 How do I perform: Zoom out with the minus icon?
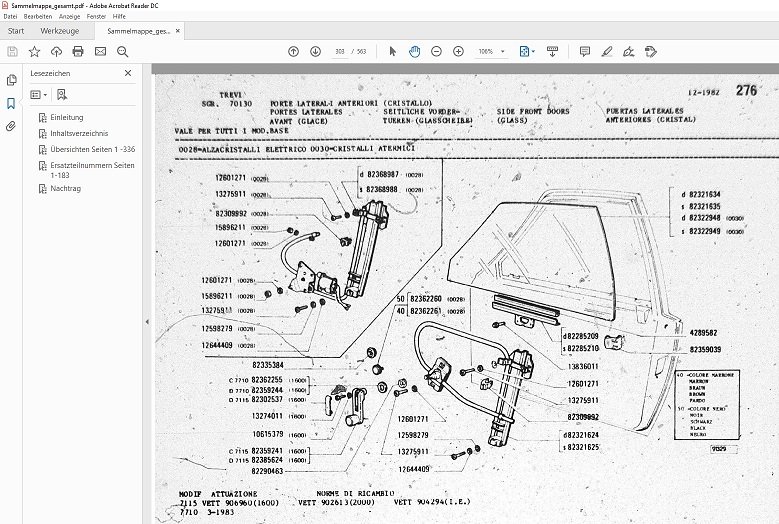(x=438, y=51)
